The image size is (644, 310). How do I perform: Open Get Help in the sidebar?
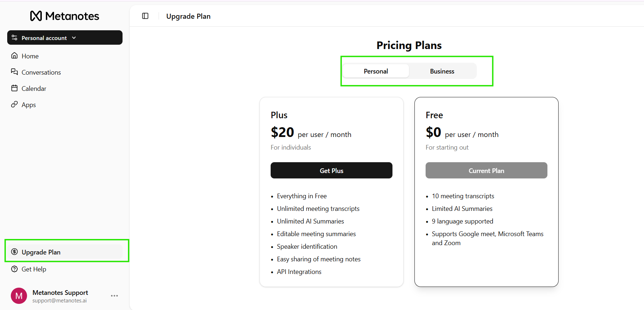(x=34, y=269)
